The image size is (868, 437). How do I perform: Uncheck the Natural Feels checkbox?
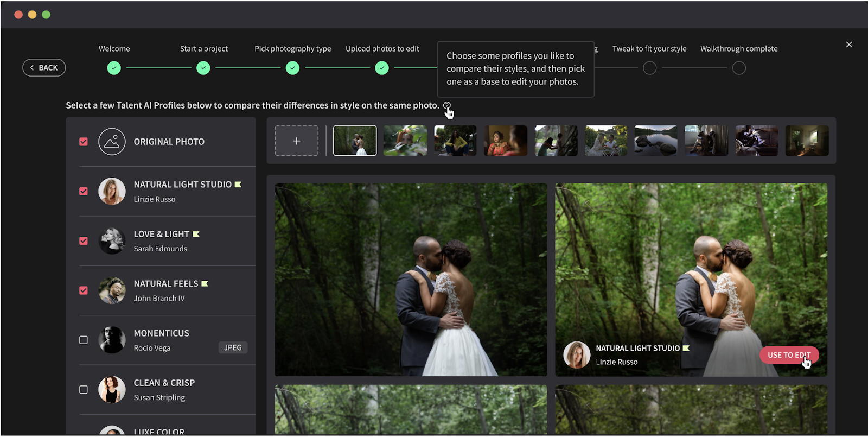click(84, 290)
